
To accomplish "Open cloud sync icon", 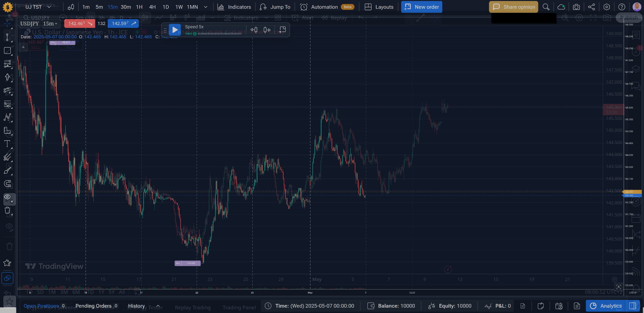I will click(561, 7).
